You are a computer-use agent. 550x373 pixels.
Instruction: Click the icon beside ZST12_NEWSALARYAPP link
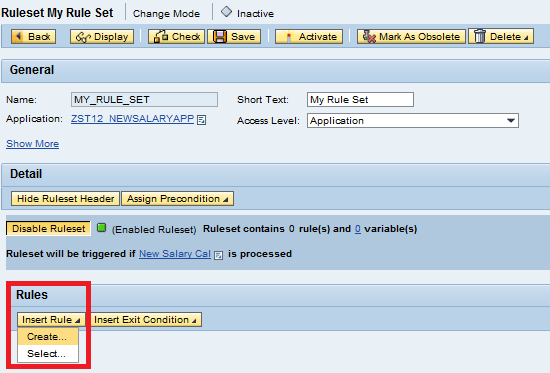pos(201,120)
